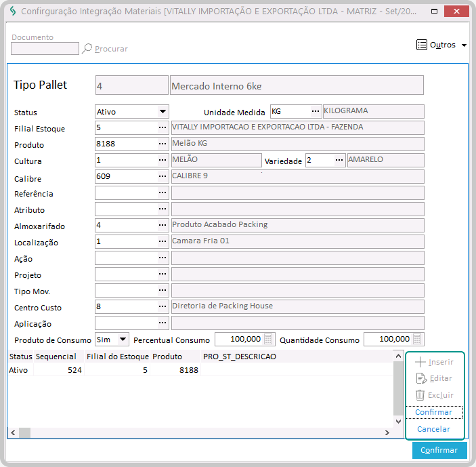Click the Almoxarifado lookup ellipsis button
This screenshot has height=467, width=476.
pyautogui.click(x=163, y=225)
